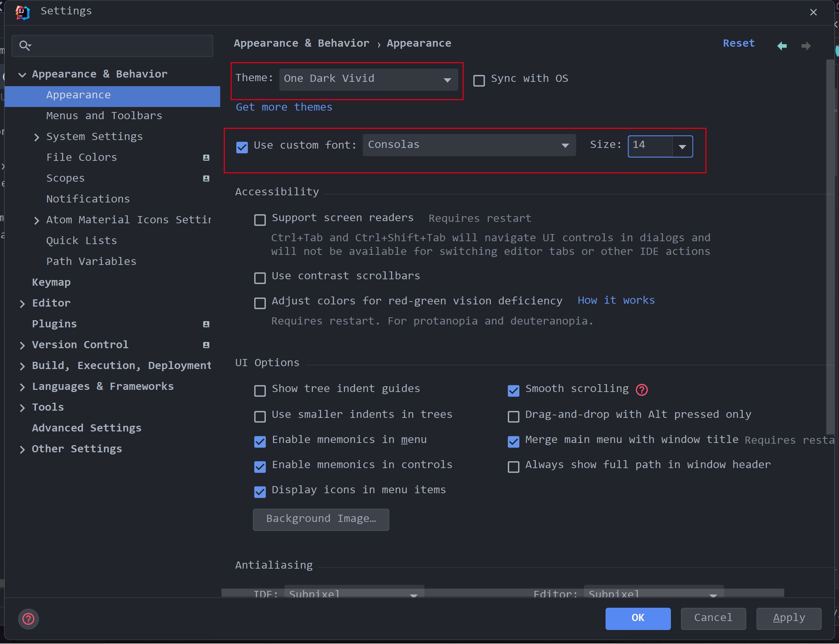Image resolution: width=839 pixels, height=644 pixels.
Task: Click the project-level icon beside Version Control
Action: tap(206, 345)
